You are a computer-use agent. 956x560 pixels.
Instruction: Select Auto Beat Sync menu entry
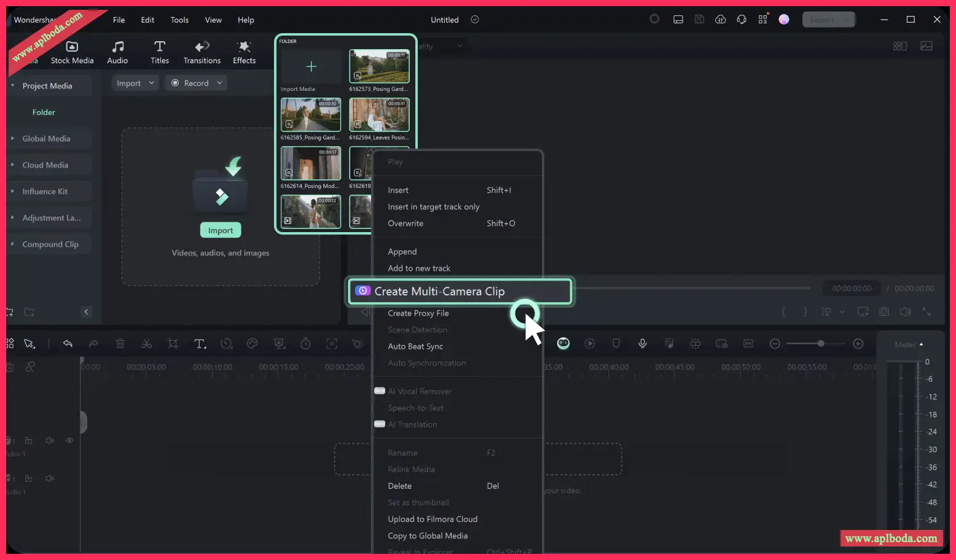click(x=415, y=346)
